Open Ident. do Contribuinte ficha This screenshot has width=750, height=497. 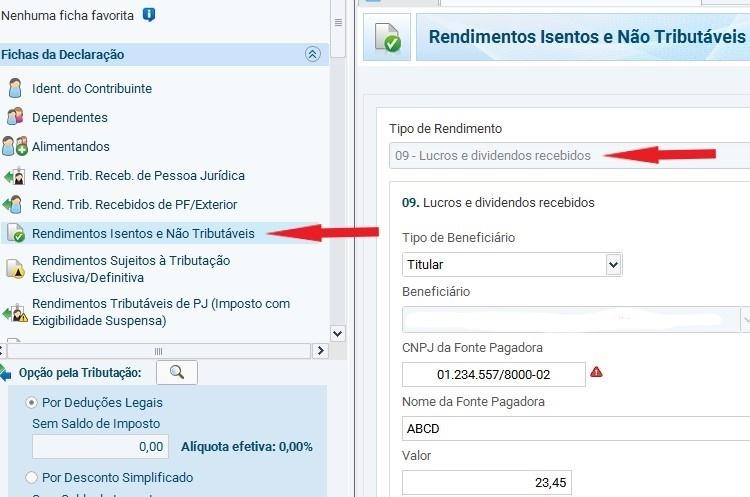point(92,88)
